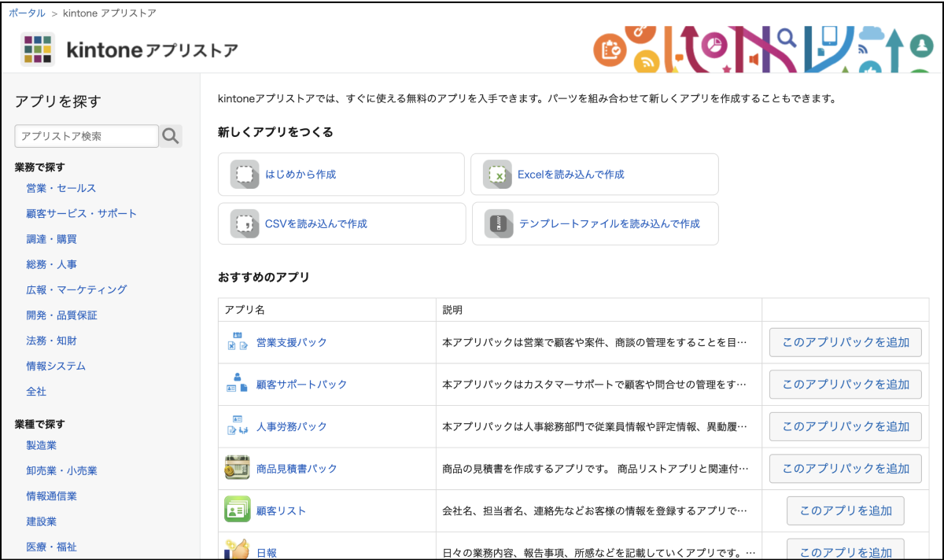Add the 顧客リスト app
This screenshot has height=560, width=944.
pyautogui.click(x=845, y=510)
